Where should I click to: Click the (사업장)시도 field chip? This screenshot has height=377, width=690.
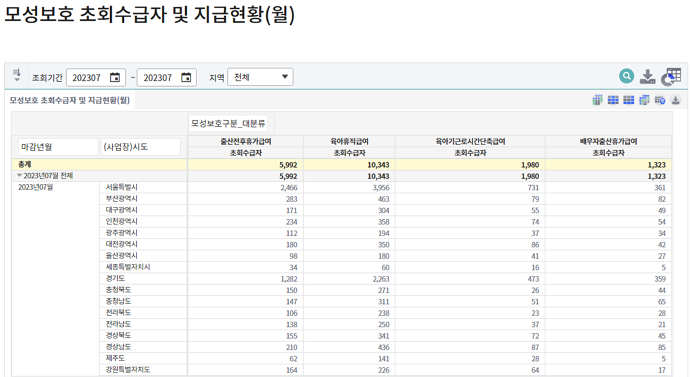click(x=140, y=147)
